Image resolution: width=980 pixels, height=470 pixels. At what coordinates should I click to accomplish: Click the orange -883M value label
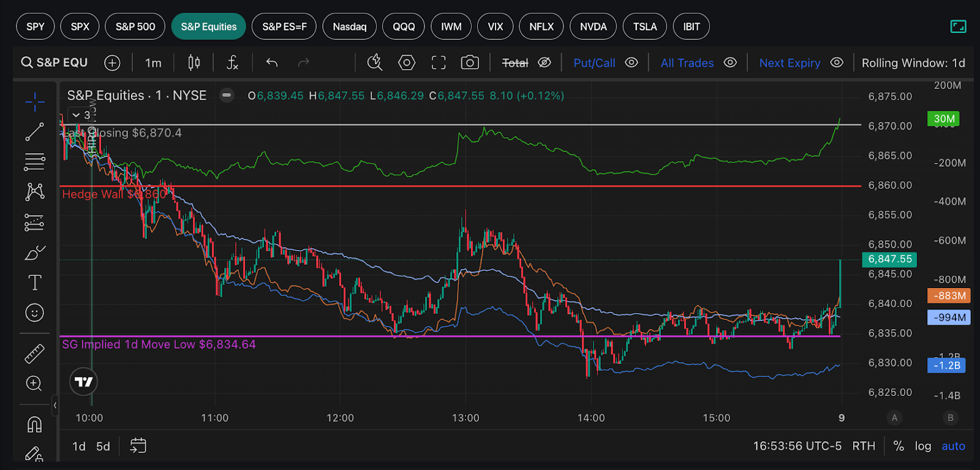click(949, 295)
